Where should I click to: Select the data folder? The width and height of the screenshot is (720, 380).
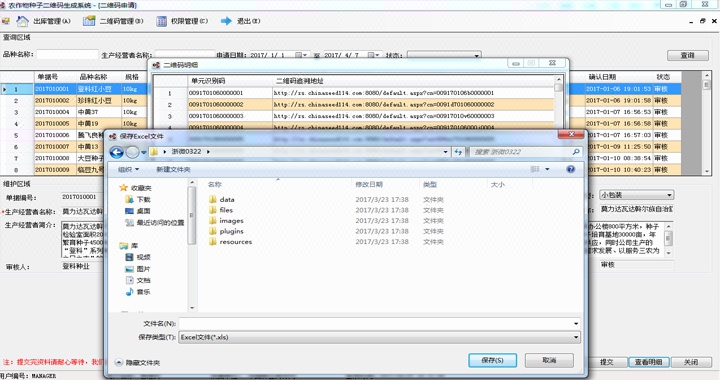[227, 200]
